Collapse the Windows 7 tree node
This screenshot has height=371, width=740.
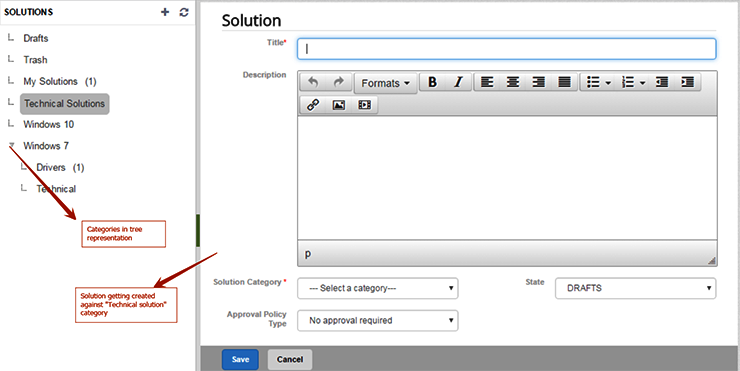pos(12,145)
